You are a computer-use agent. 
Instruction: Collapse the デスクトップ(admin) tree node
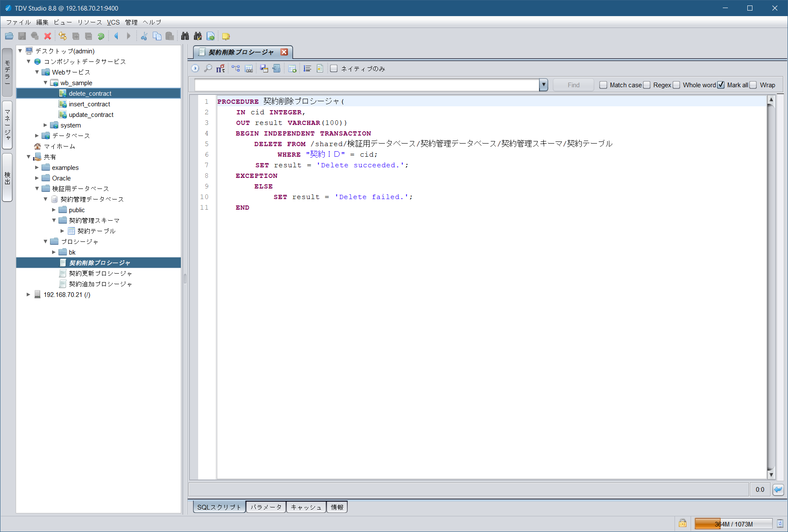tap(20, 51)
